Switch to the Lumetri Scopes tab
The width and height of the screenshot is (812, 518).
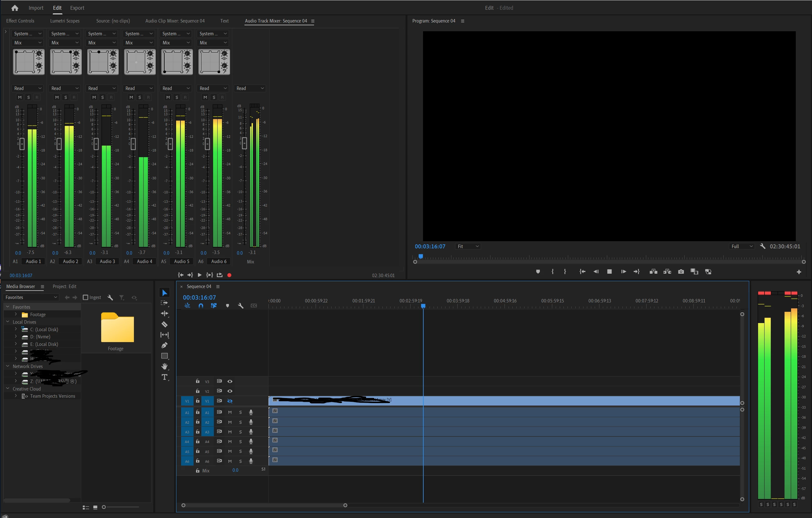65,21
